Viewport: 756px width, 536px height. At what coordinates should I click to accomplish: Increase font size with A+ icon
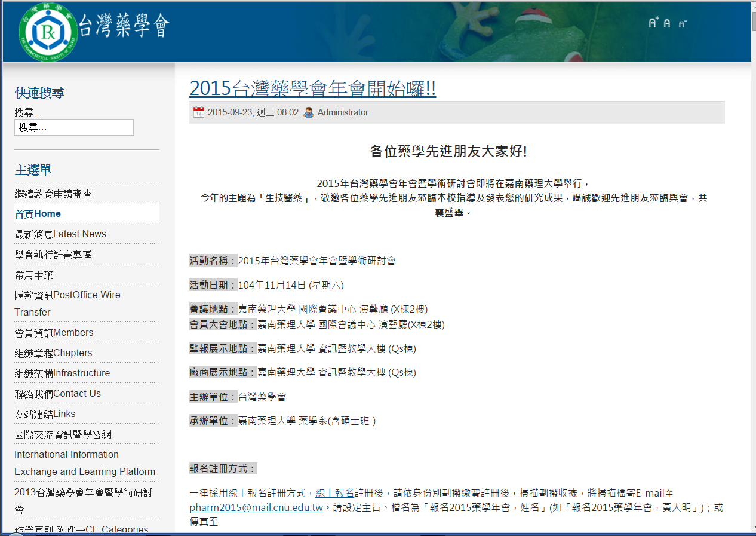(653, 23)
